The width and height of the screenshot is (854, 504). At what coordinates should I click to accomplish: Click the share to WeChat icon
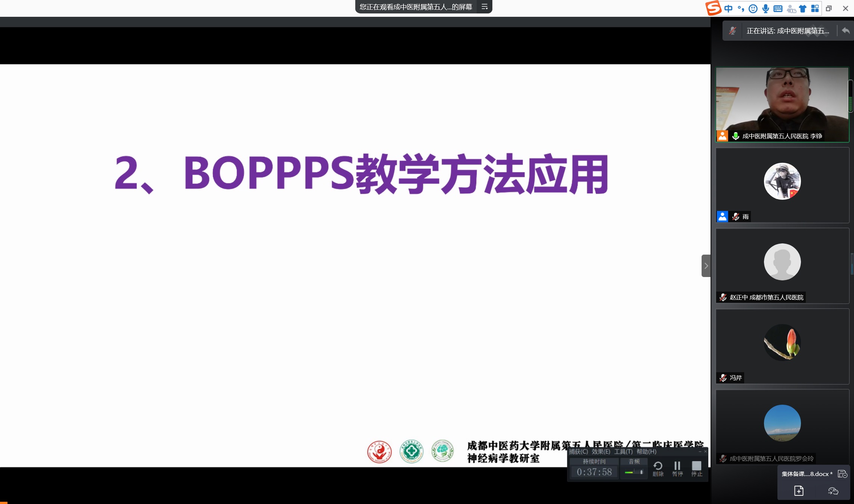pos(833,491)
